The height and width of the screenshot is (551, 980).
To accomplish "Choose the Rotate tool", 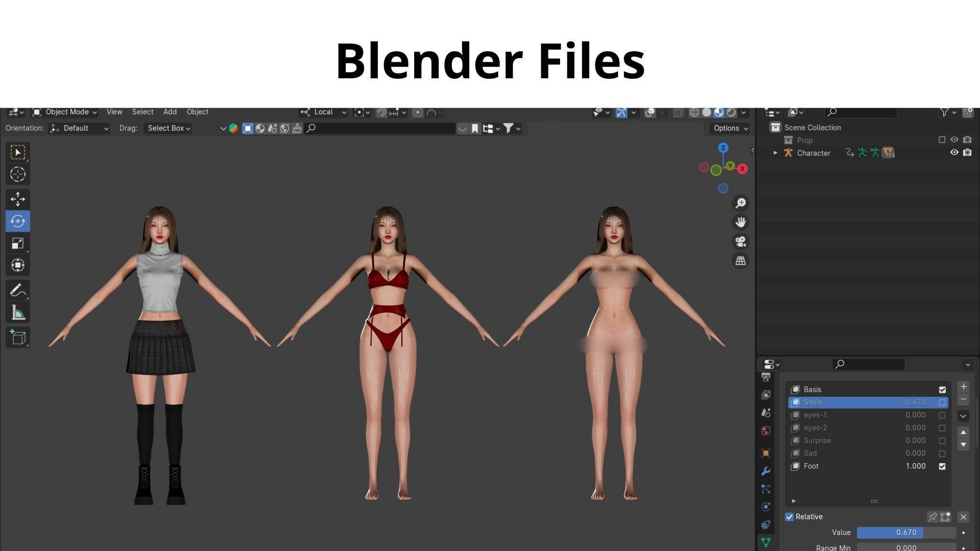I will click(18, 221).
